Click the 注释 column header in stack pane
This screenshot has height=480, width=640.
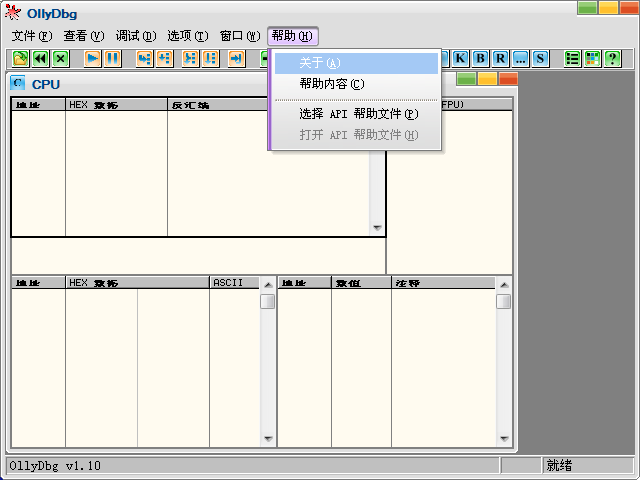[444, 282]
